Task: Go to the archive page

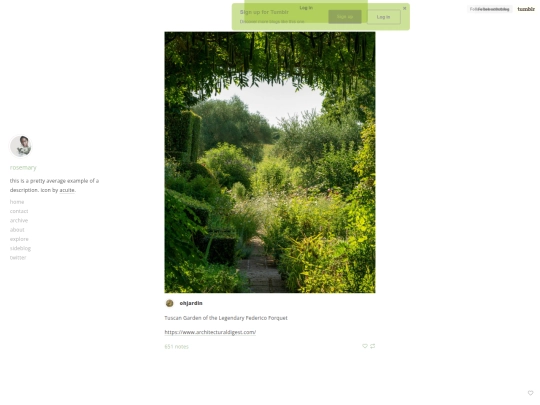Action: pos(19,220)
